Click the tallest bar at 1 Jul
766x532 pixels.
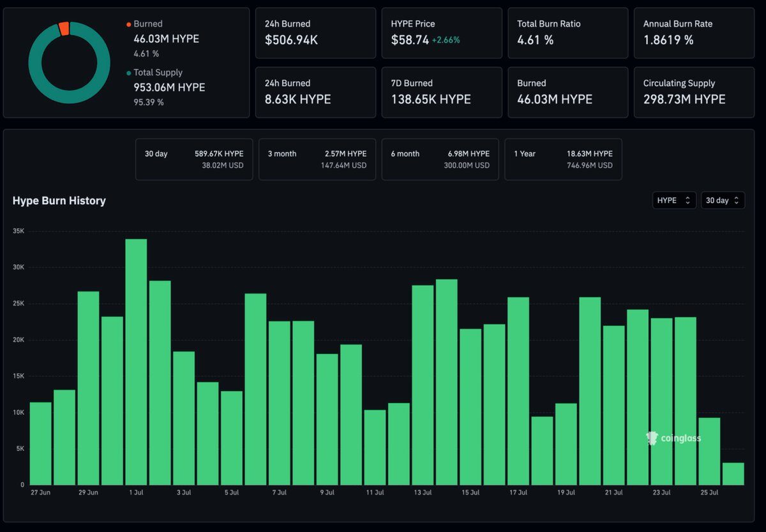point(136,362)
